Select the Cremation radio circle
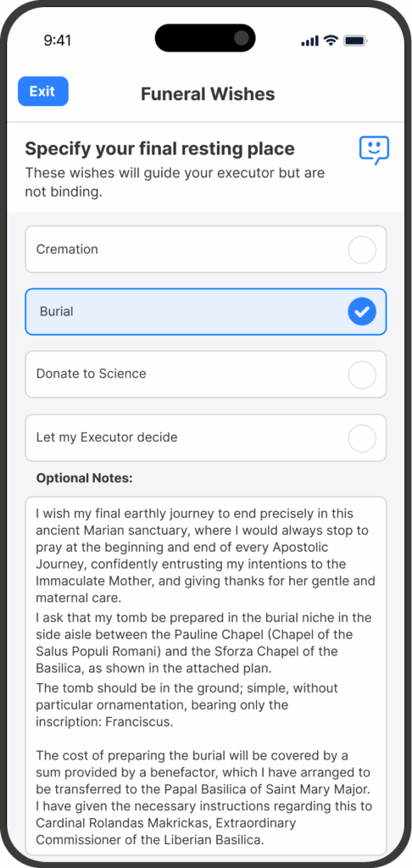412x868 pixels. coord(362,250)
